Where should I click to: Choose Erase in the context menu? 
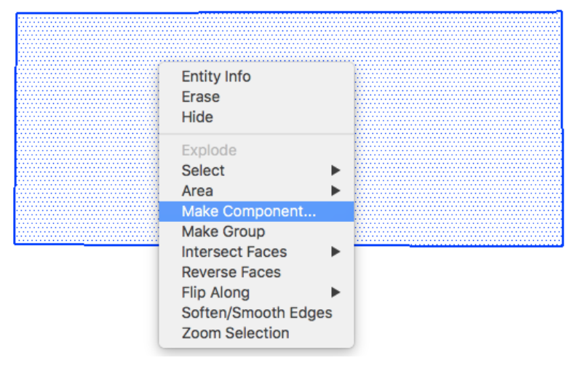256,97
